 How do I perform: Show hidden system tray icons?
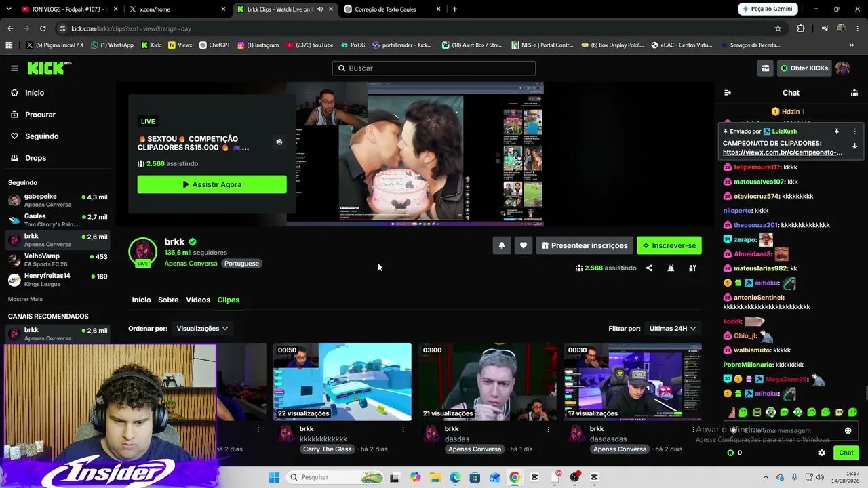click(766, 477)
